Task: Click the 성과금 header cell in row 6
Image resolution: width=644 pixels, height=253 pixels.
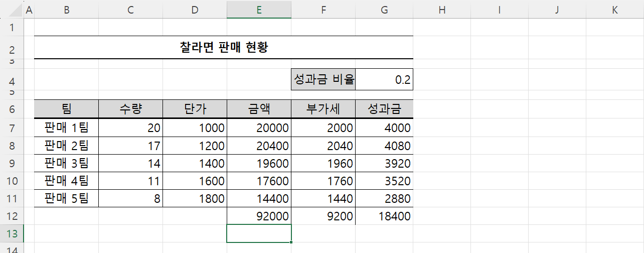Action: click(384, 109)
